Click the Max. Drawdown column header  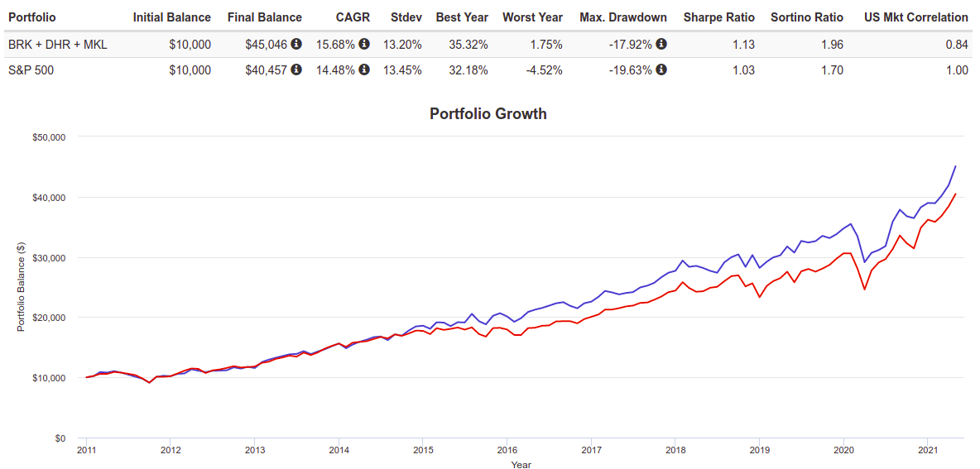click(x=623, y=17)
